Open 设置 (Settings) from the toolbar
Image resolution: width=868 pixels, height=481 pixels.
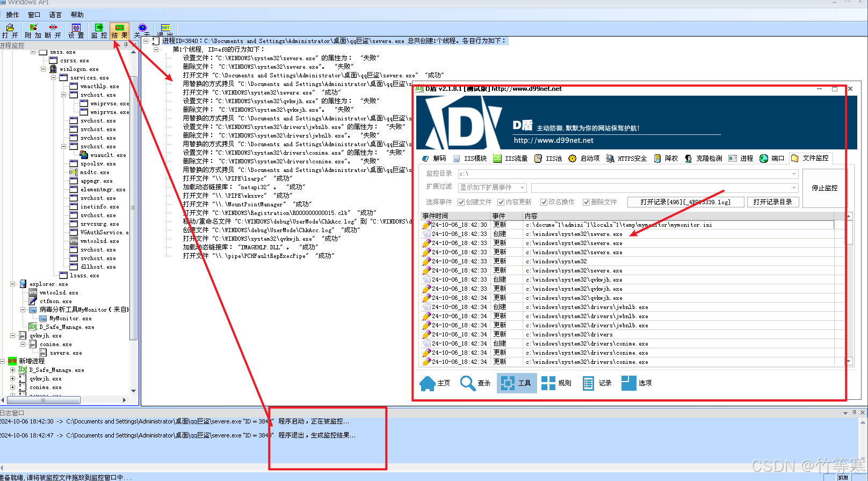point(76,31)
